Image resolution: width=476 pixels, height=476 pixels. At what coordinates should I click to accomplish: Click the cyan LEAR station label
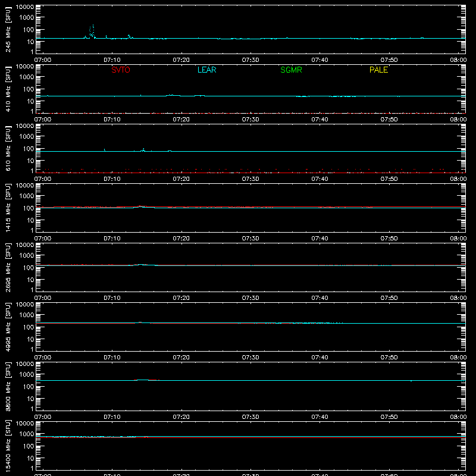coord(206,70)
